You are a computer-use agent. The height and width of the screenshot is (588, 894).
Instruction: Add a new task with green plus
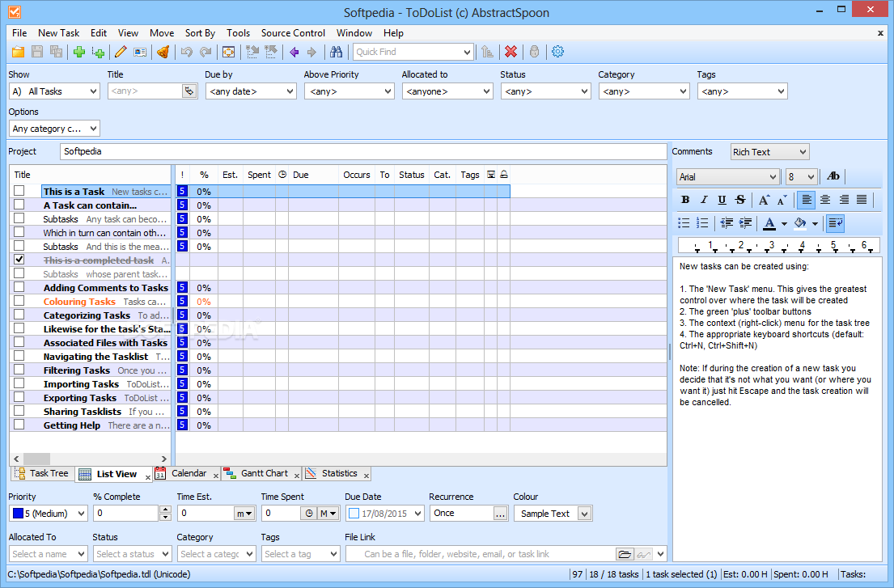79,52
